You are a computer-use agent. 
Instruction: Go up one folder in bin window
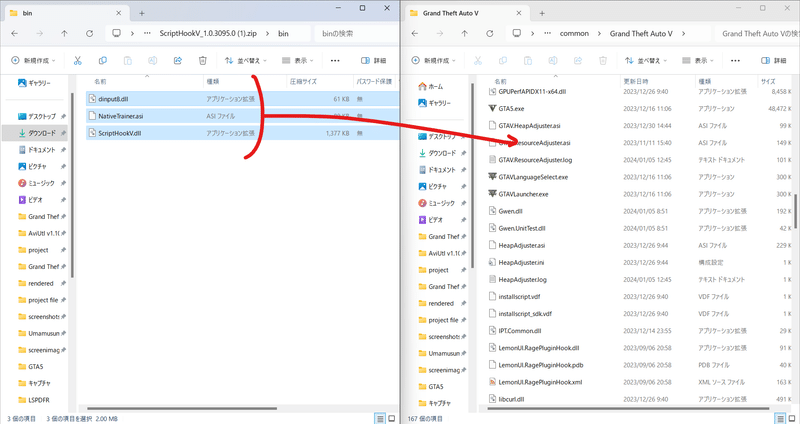[64, 34]
